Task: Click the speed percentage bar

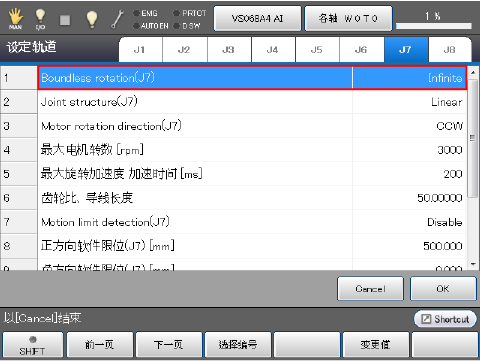Action: point(434,26)
